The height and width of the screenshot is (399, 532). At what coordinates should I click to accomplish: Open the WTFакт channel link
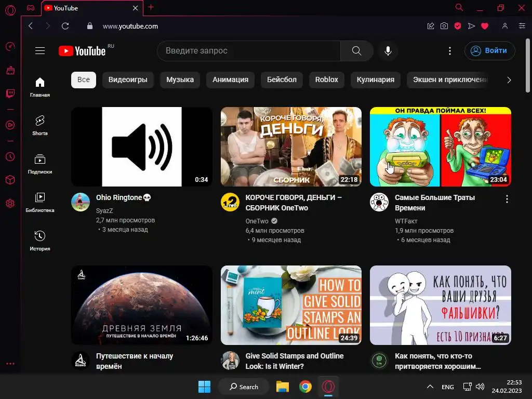click(406, 221)
